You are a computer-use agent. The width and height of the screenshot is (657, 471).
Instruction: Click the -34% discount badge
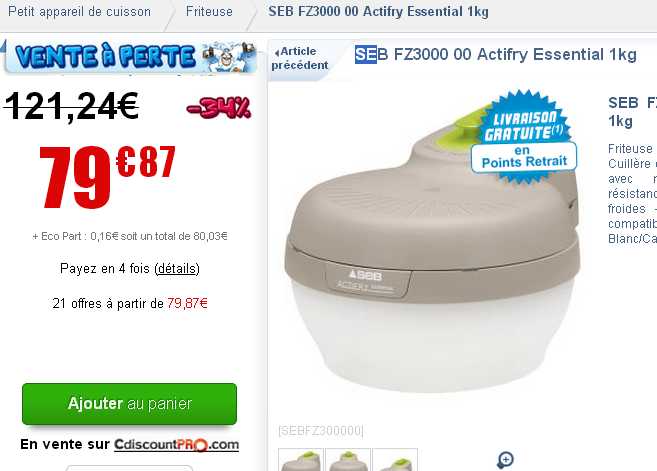point(218,108)
